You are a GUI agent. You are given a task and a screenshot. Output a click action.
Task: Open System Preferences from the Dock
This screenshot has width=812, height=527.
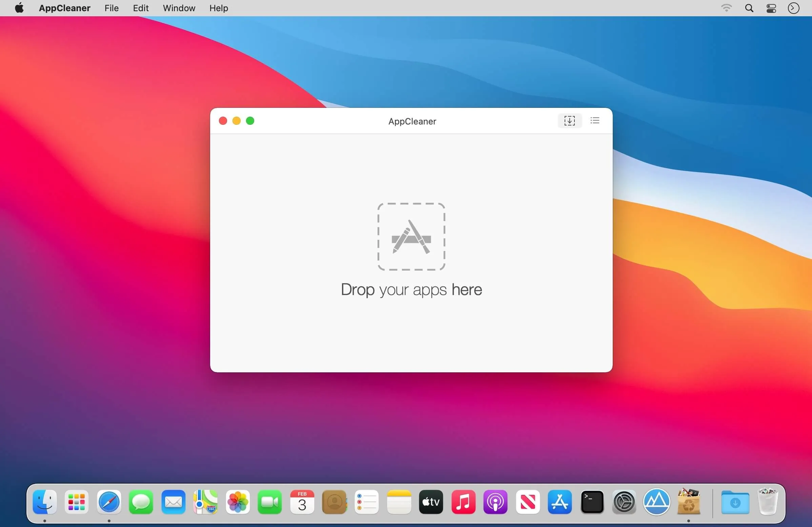(x=625, y=502)
